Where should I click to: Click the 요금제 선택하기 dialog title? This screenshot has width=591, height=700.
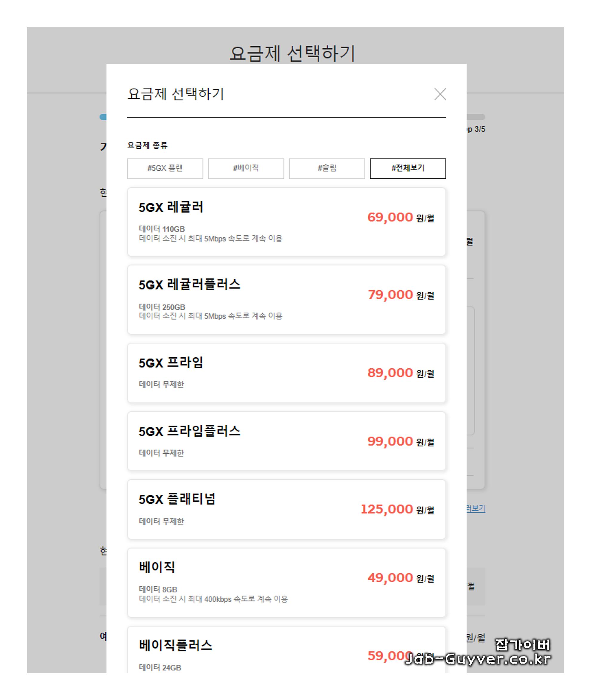coord(176,94)
